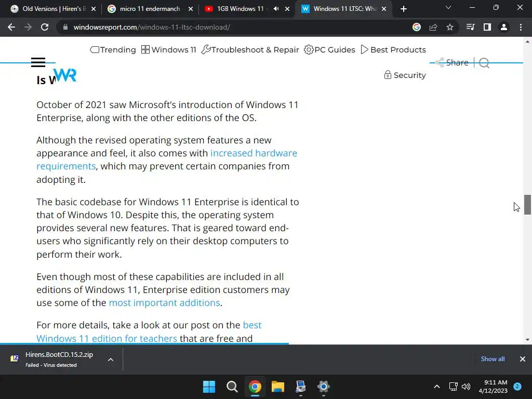Open File Explorer from the taskbar
This screenshot has width=532, height=399.
click(278, 387)
